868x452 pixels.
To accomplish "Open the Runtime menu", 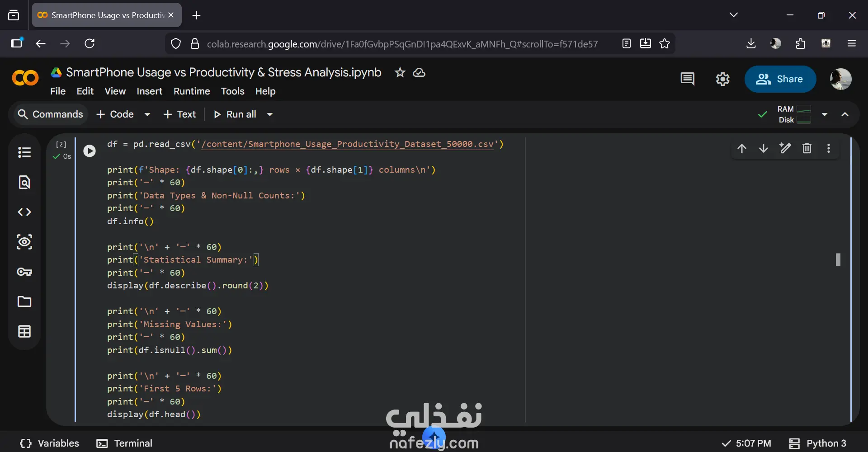I will point(192,91).
